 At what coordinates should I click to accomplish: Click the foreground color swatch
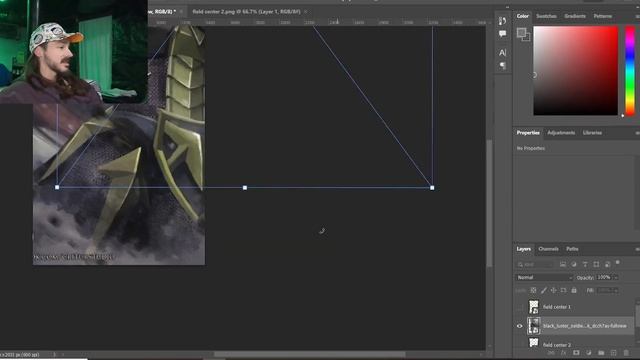tap(521, 33)
